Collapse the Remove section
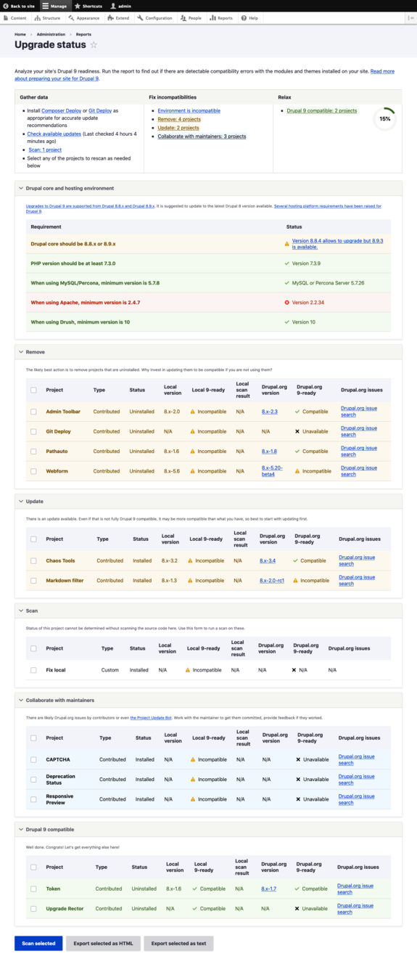 click(32, 351)
